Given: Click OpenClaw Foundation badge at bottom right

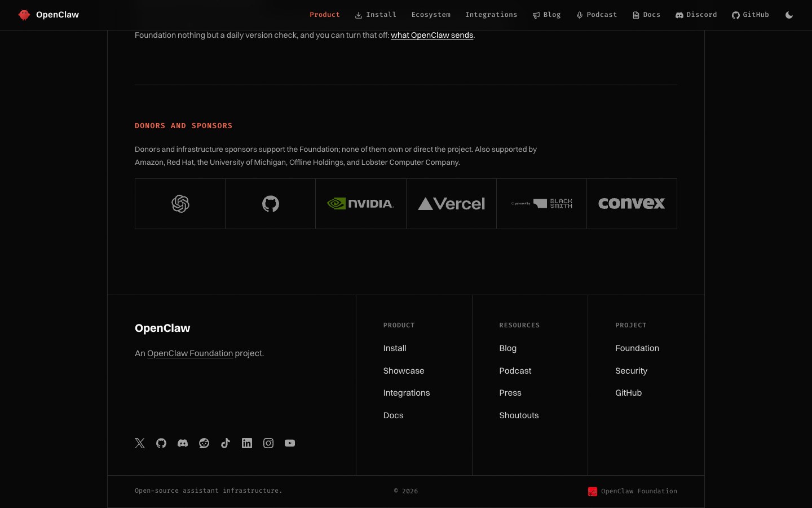Looking at the screenshot, I should pos(633,491).
